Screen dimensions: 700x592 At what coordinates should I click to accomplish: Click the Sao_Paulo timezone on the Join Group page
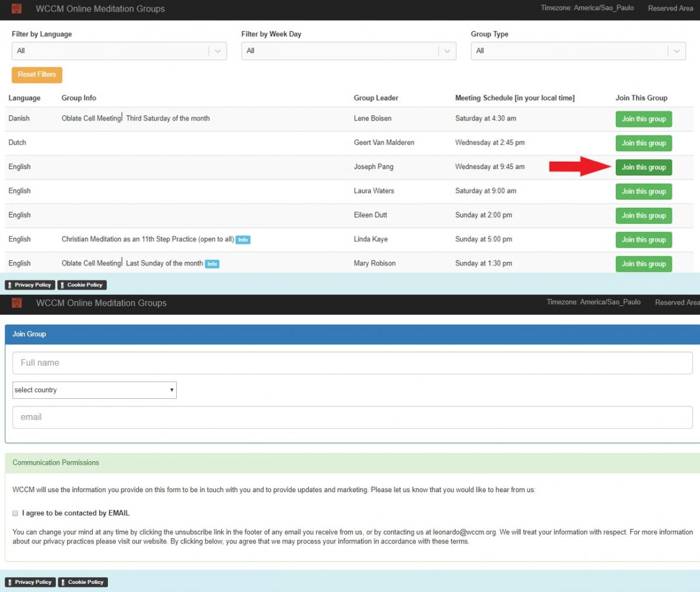(x=593, y=302)
